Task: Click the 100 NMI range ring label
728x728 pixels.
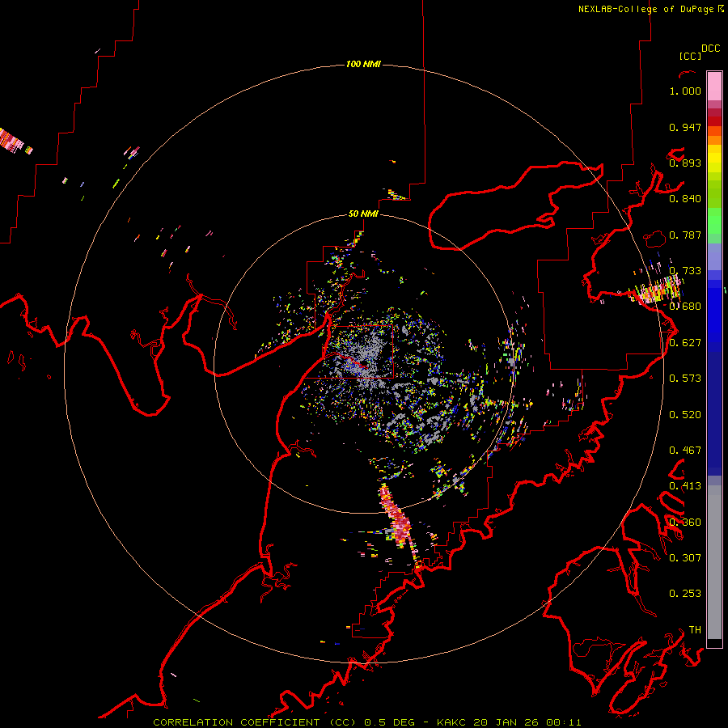Action: (363, 64)
